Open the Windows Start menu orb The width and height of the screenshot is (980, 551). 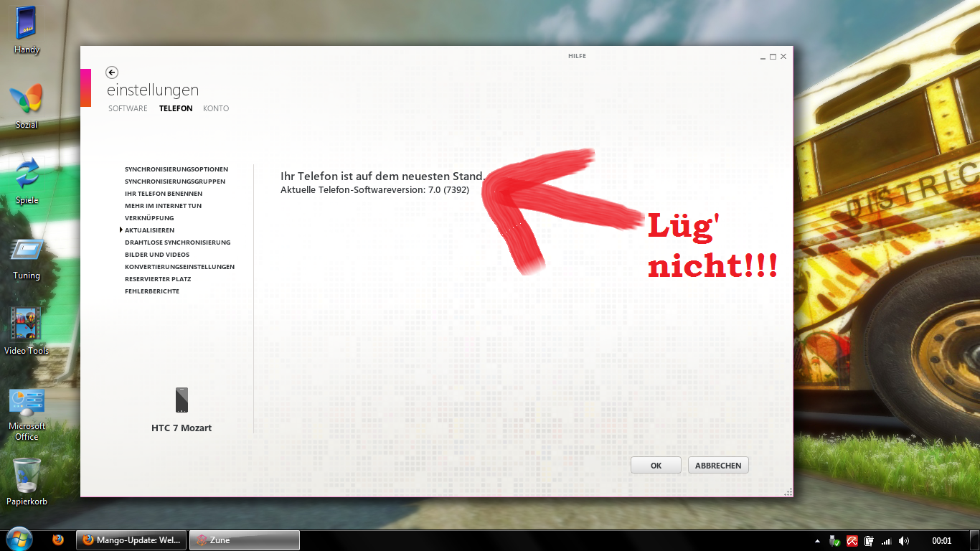coord(18,540)
